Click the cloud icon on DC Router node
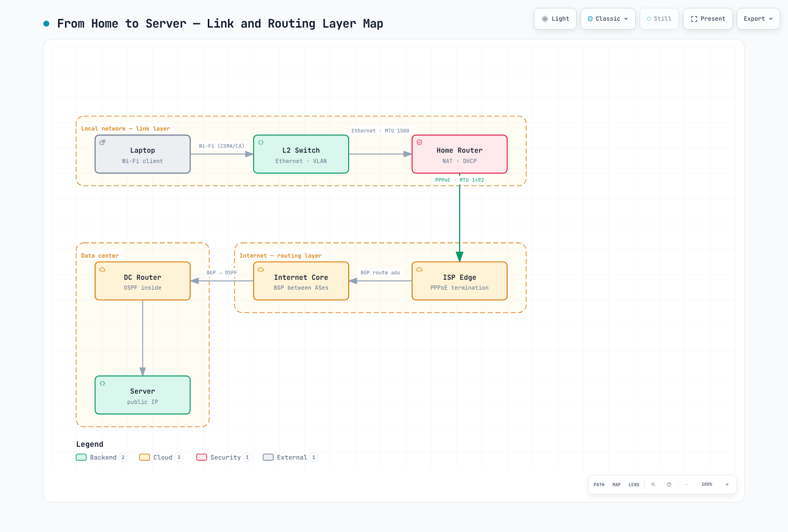 click(102, 269)
